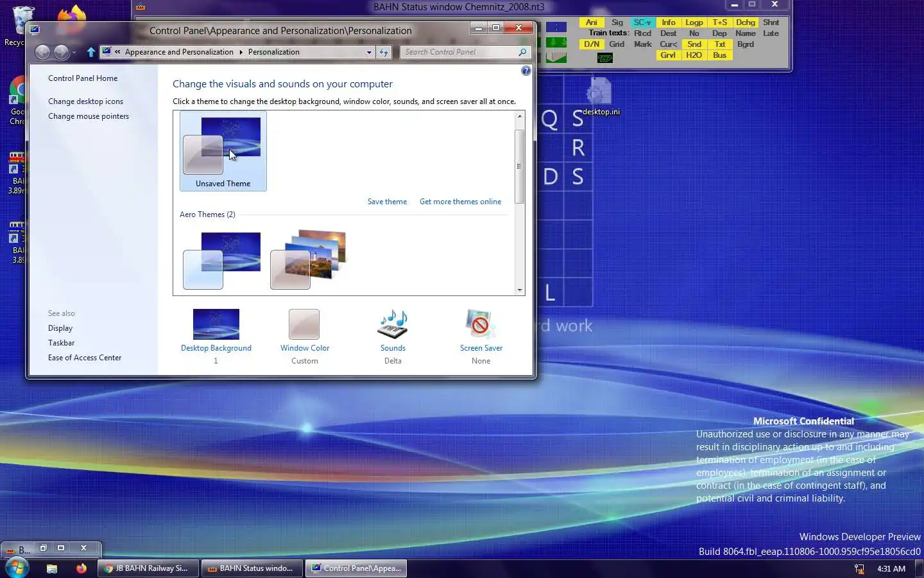Toggle H2O in BAHN Status window
Image resolution: width=924 pixels, height=578 pixels.
pyautogui.click(x=694, y=55)
